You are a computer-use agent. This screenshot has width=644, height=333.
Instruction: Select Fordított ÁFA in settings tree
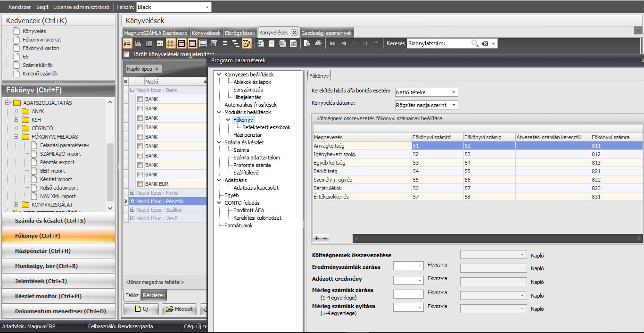click(250, 210)
